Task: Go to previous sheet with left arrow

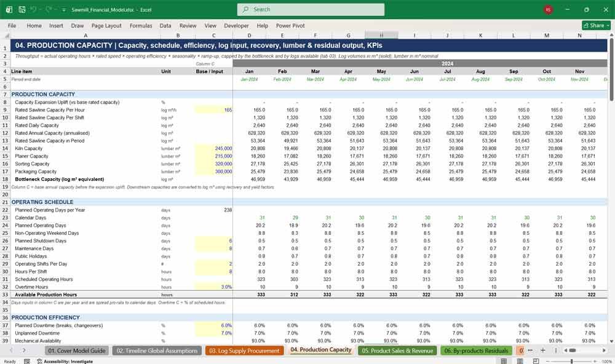Action: coord(11,350)
